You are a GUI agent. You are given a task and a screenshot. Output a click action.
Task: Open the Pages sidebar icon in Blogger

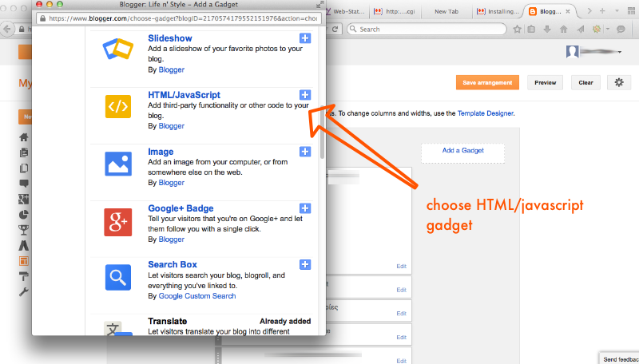click(x=24, y=168)
